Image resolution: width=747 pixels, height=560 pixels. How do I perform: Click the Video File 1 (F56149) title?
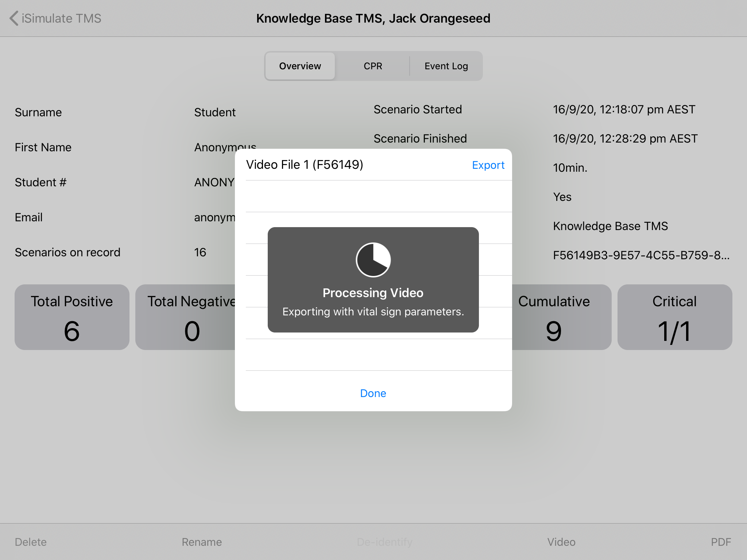pos(305,165)
